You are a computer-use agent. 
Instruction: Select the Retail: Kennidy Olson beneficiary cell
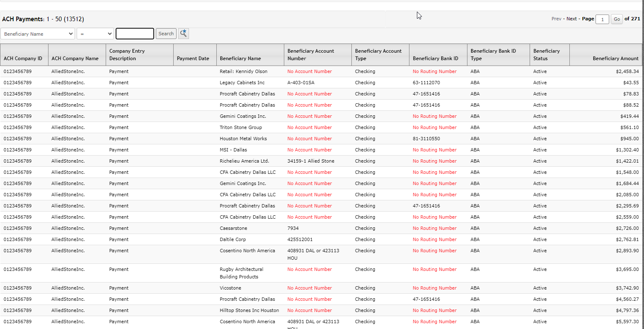pyautogui.click(x=244, y=71)
